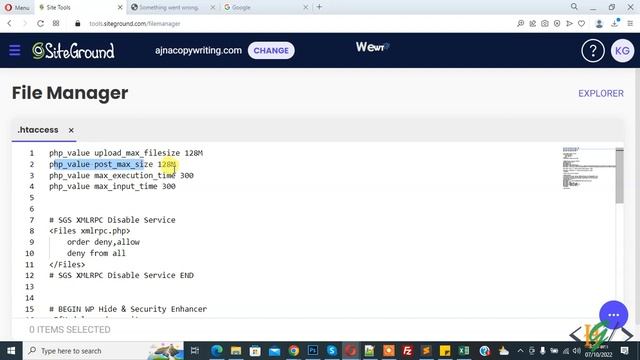Open Mail app from taskbar
Viewport: 640px width, 360px height.
(274, 351)
